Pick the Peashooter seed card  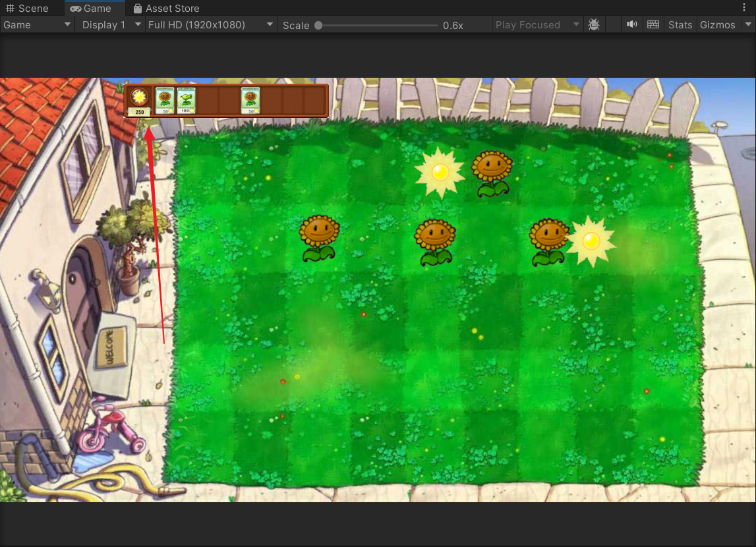click(186, 100)
